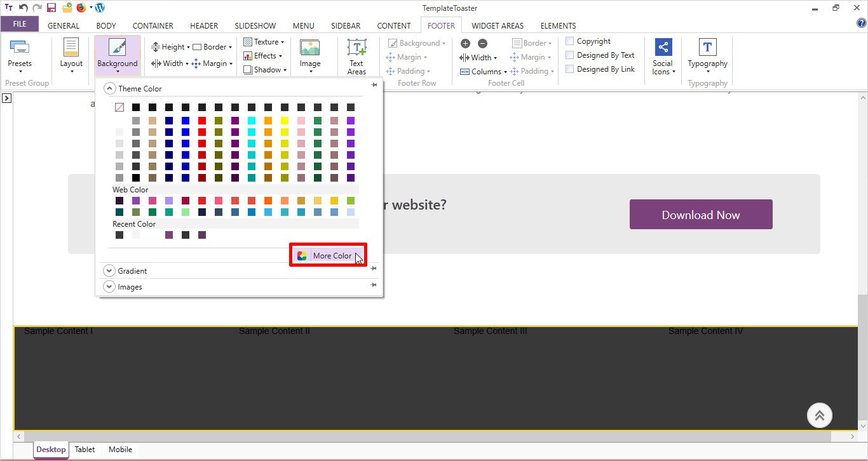Click the scroll-to-top double chevron icon
868x461 pixels.
pyautogui.click(x=819, y=415)
